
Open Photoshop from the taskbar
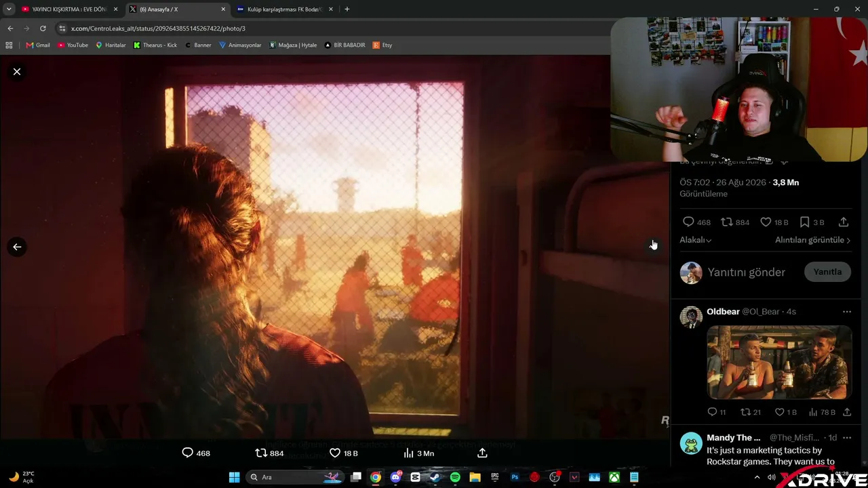[x=515, y=477]
